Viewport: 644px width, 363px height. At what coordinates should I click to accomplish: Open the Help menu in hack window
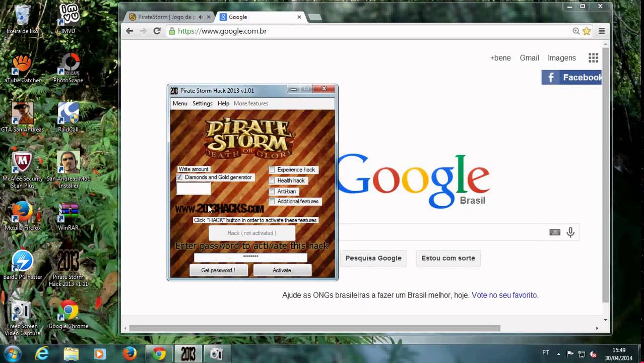[223, 103]
